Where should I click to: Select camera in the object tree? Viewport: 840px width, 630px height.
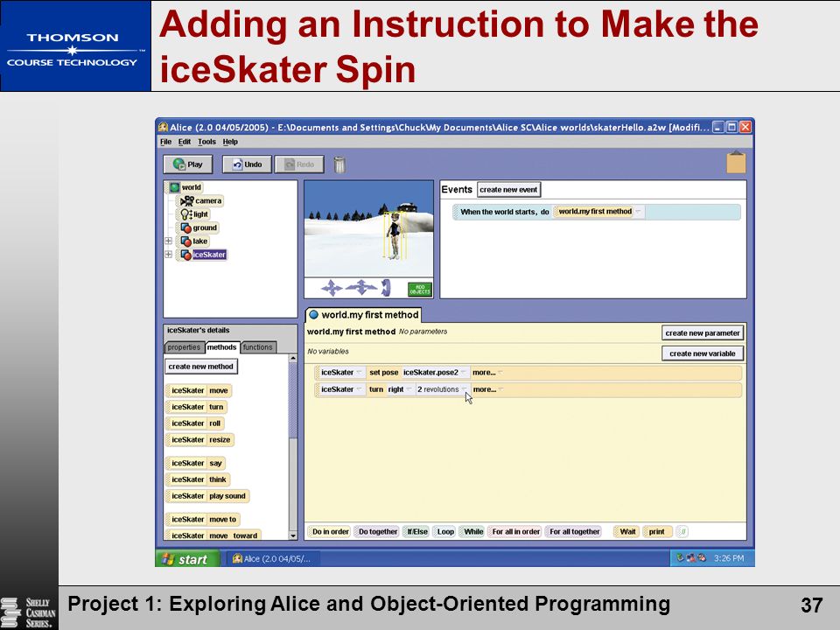coord(201,201)
